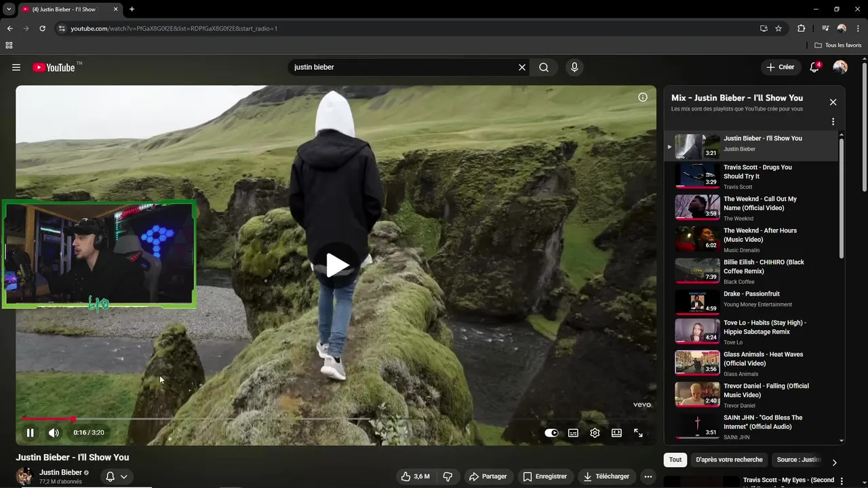Mute the video volume

[54, 432]
